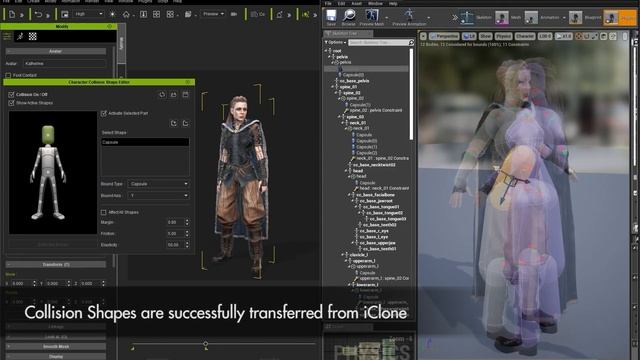The width and height of the screenshot is (640, 360).
Task: Click the Character viewport button
Action: click(524, 36)
